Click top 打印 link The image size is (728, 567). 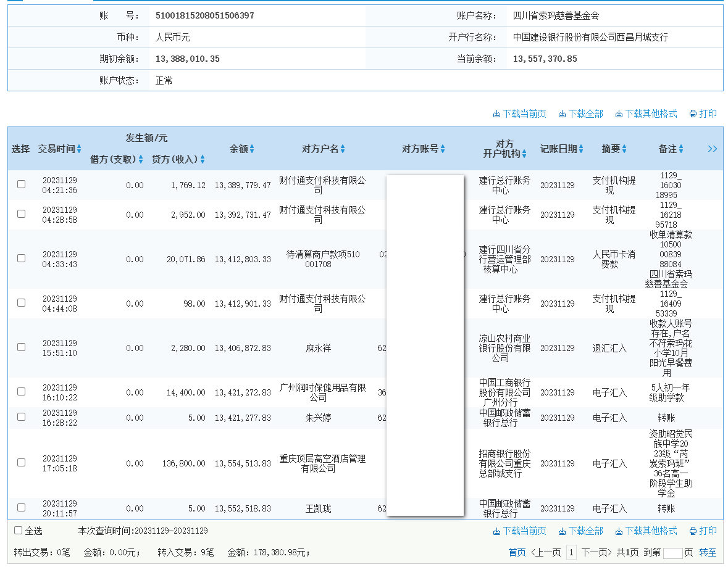click(x=708, y=114)
